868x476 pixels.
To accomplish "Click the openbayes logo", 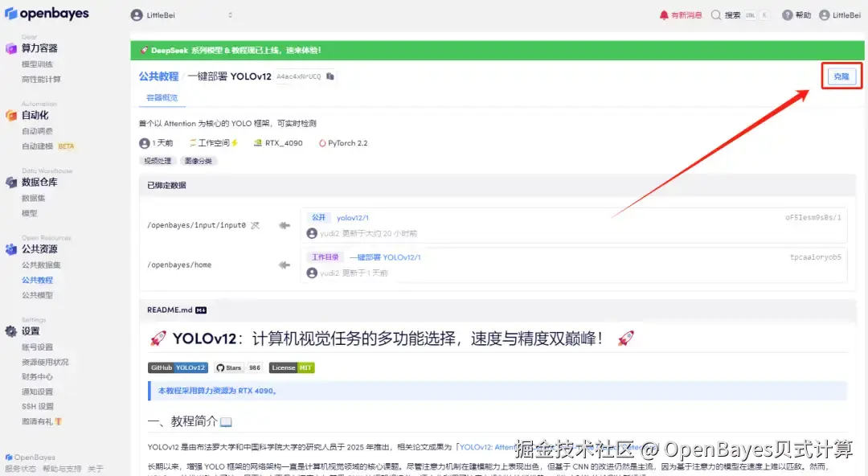I will [x=47, y=14].
